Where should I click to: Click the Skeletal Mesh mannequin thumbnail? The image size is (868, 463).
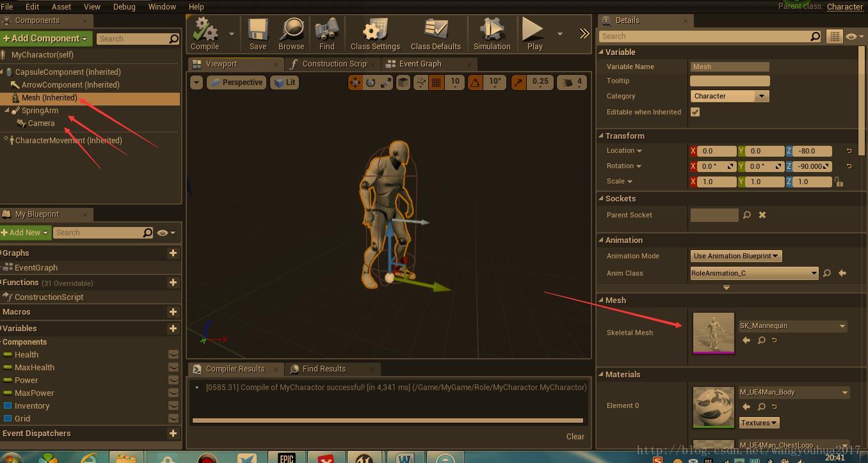pyautogui.click(x=713, y=333)
